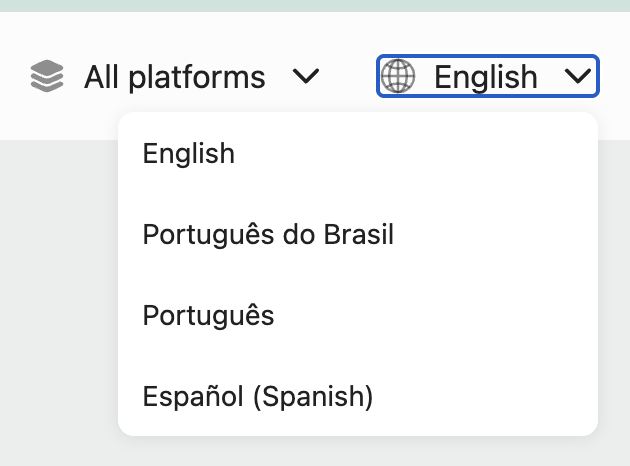
Task: Choose Português do Brasil option
Action: pyautogui.click(x=358, y=234)
